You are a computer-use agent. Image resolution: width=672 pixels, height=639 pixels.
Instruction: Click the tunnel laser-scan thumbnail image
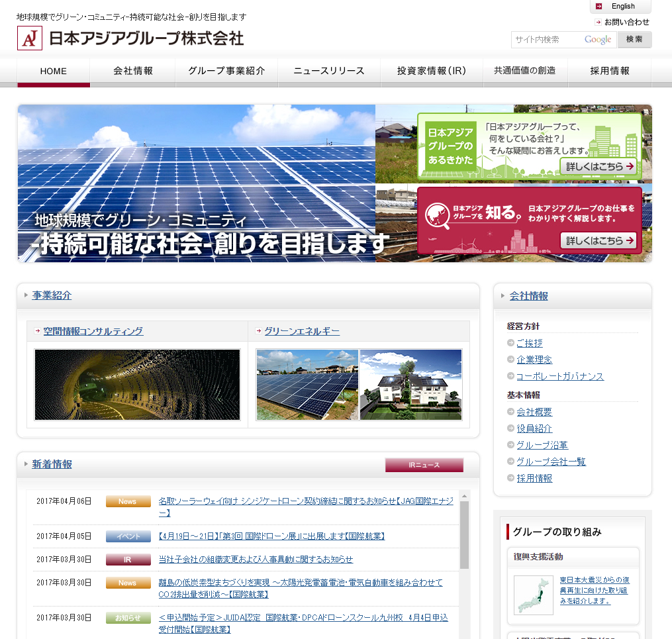point(137,385)
